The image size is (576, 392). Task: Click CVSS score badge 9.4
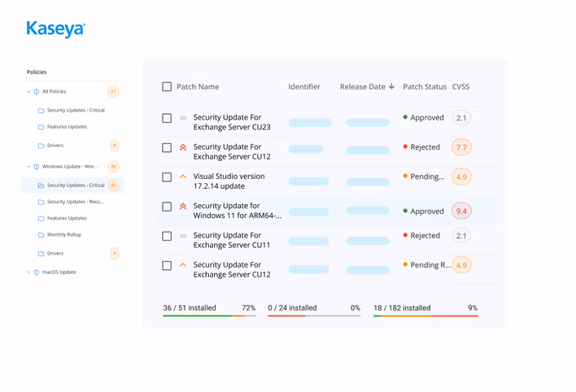point(461,211)
